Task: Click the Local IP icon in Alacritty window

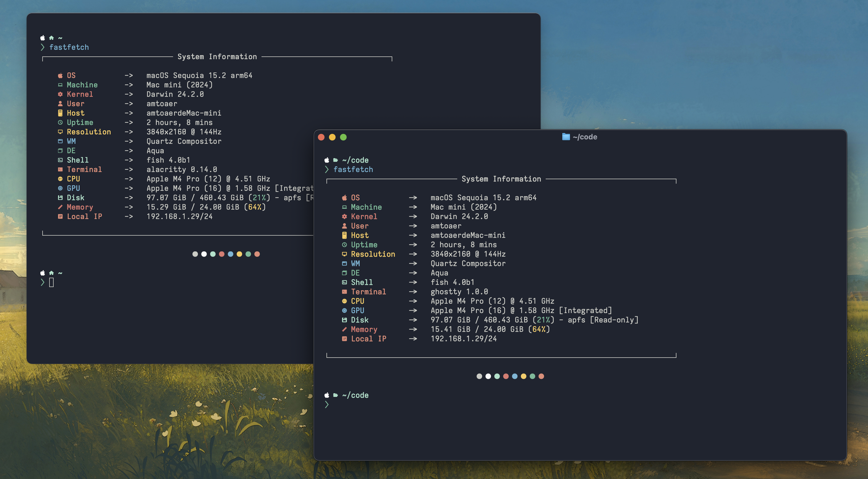Action: 60,217
